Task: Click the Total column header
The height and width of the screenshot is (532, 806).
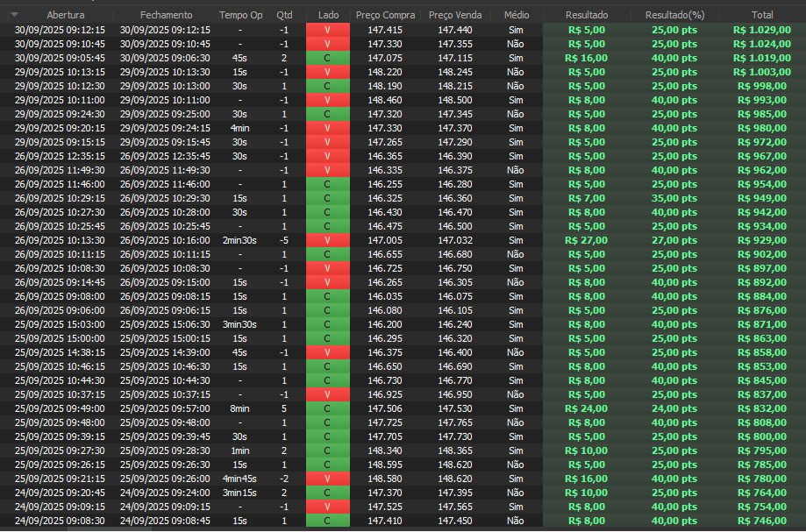Action: [x=762, y=15]
